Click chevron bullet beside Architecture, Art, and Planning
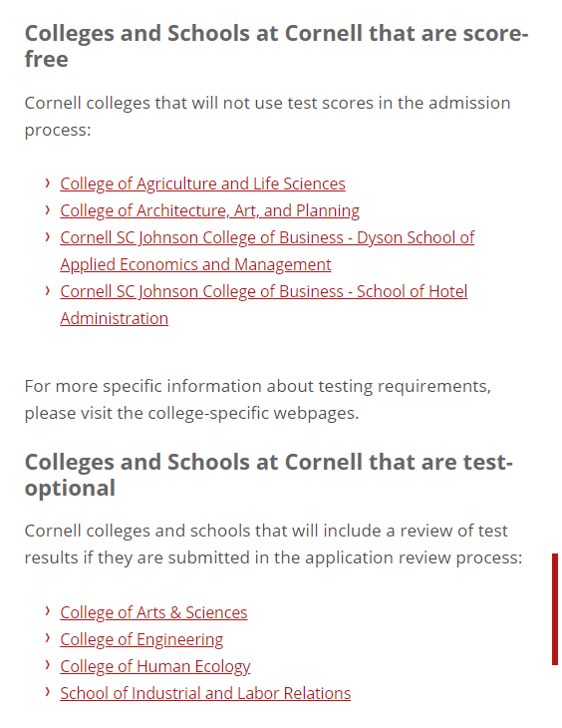This screenshot has width=562, height=728. tap(48, 209)
